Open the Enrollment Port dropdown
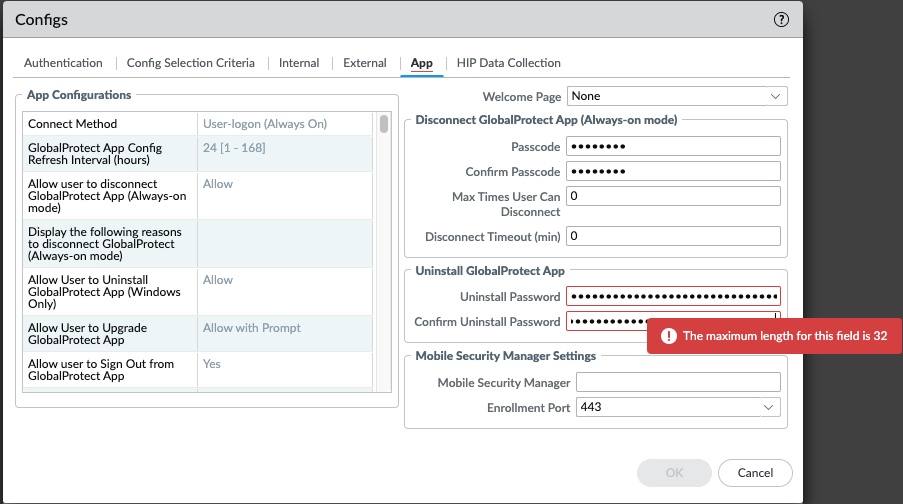 pyautogui.click(x=677, y=407)
